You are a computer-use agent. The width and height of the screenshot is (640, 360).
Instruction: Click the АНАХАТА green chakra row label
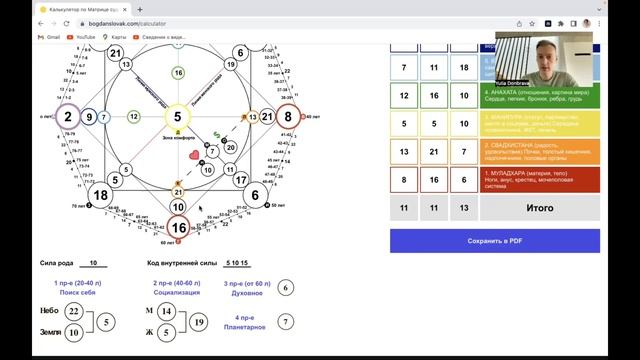[540, 96]
